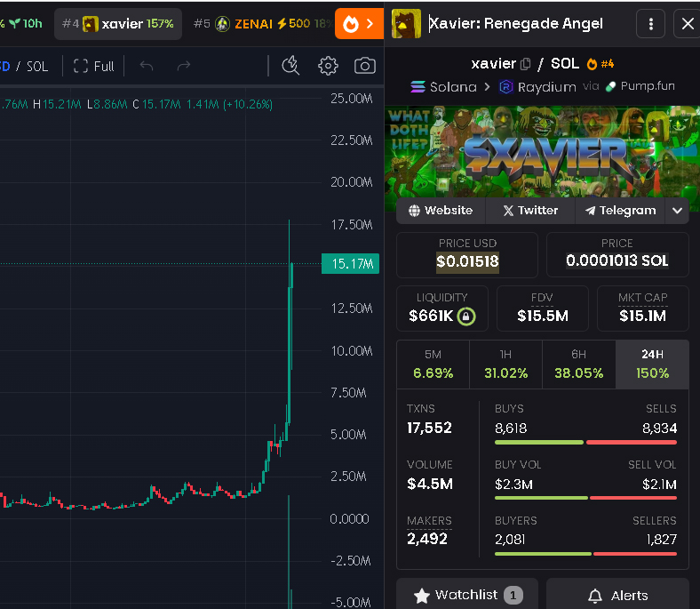Select trending token #4 xavier
The height and width of the screenshot is (609, 700).
click(x=118, y=24)
